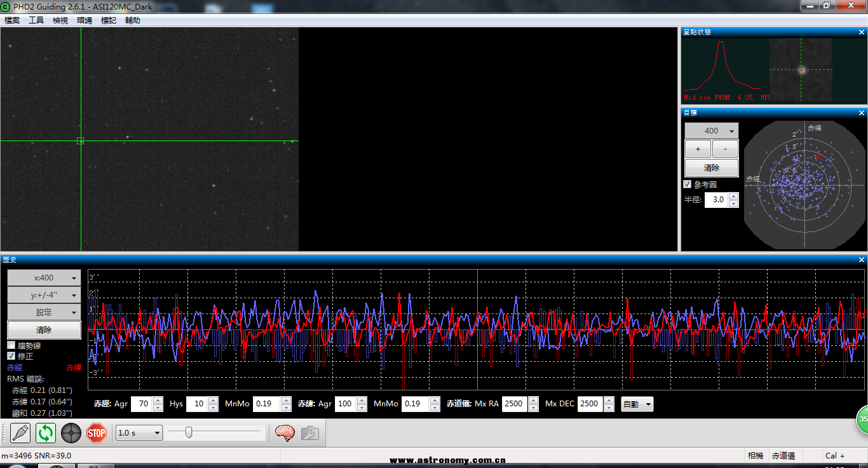The width and height of the screenshot is (868, 468).
Task: Click 相機 in the status bar
Action: (x=756, y=455)
